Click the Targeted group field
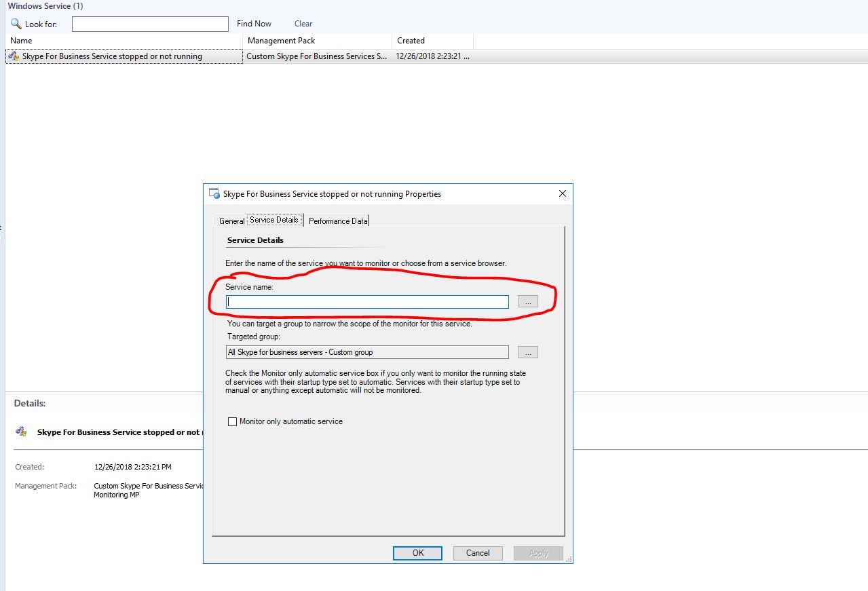The height and width of the screenshot is (591, 868). (x=367, y=352)
